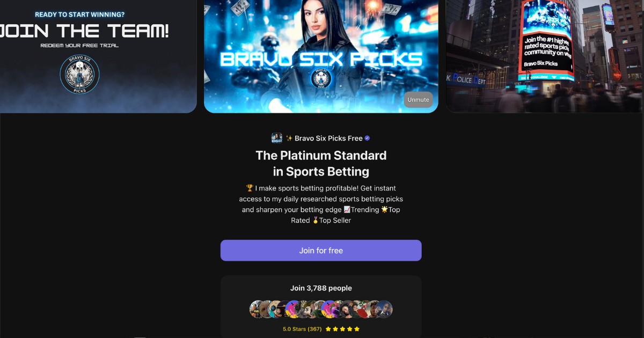Click the fifth yellow rating star
644x338 pixels.
point(357,329)
